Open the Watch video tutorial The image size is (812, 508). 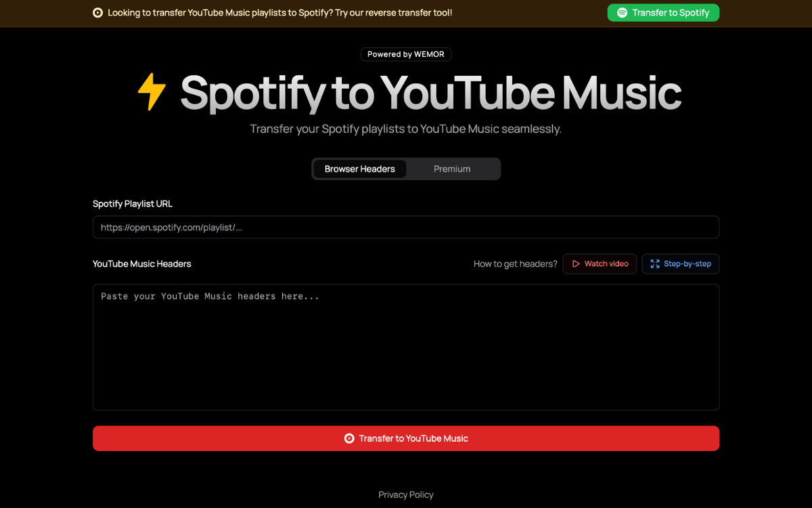(x=600, y=264)
